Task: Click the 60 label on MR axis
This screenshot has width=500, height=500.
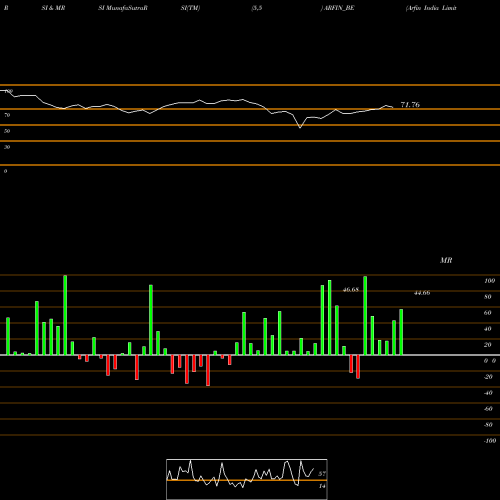Action: pos(488,313)
